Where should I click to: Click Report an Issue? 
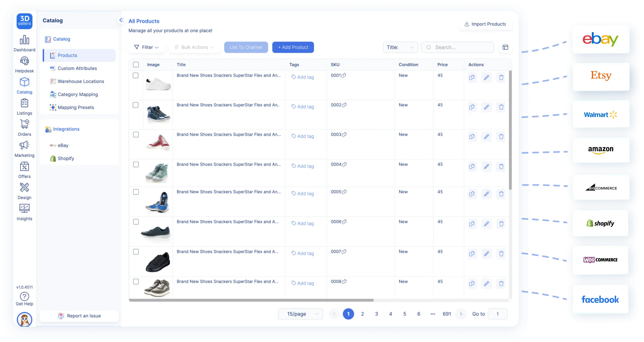pyautogui.click(x=79, y=316)
